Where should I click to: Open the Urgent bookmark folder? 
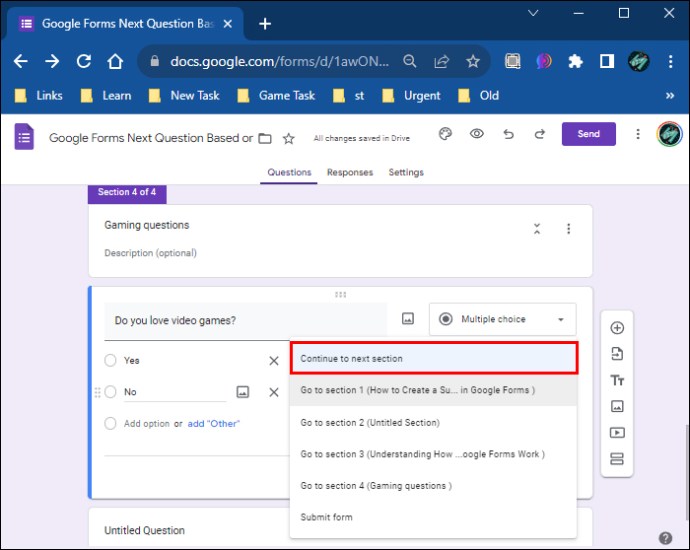coord(411,95)
